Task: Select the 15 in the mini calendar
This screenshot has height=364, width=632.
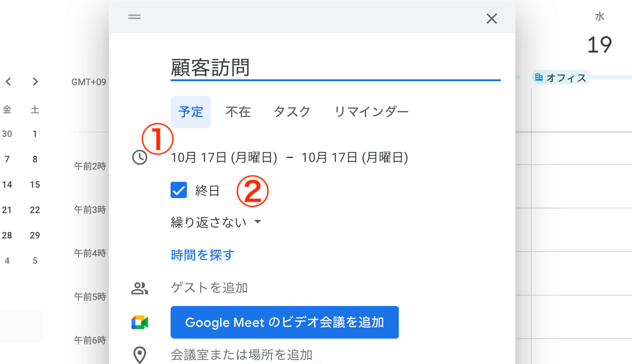Action: click(35, 184)
